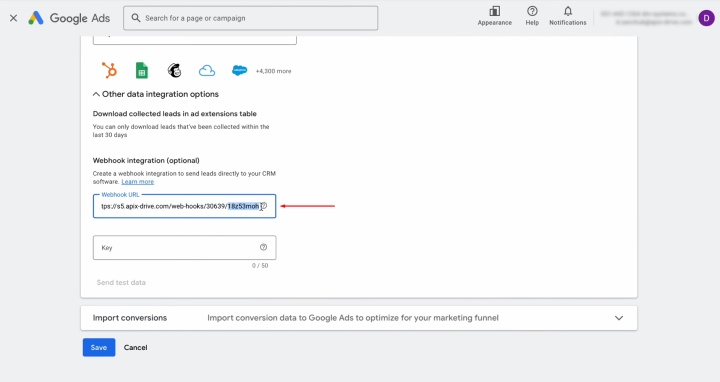Save the lead form settings
This screenshot has width=720, height=382.
[x=99, y=348]
